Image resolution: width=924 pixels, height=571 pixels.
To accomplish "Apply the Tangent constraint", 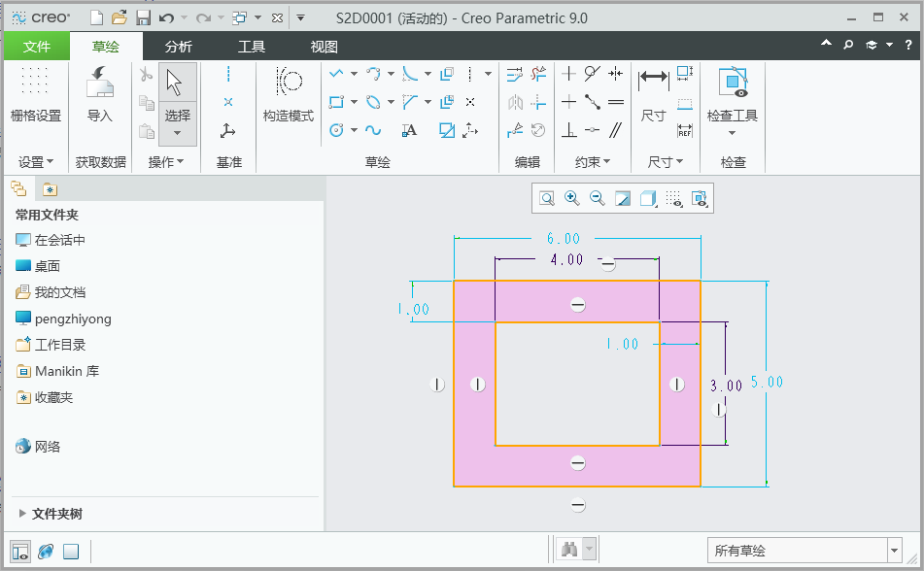I will pos(593,74).
